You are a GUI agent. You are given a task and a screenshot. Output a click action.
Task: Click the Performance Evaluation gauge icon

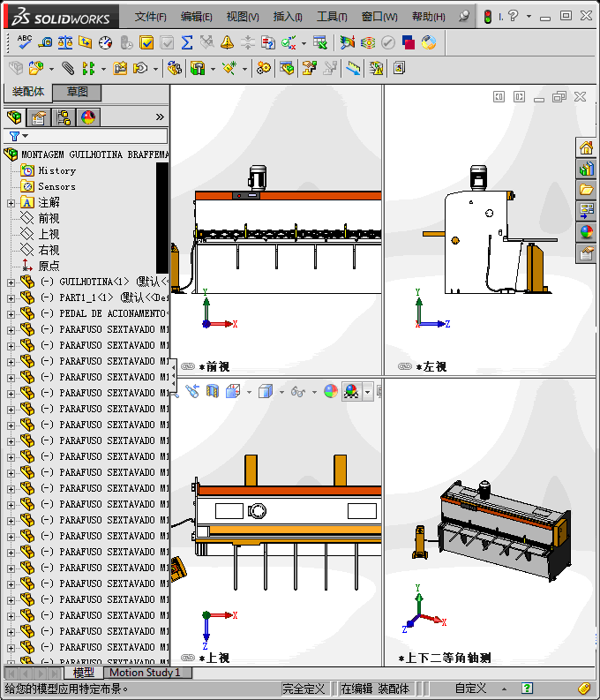106,42
